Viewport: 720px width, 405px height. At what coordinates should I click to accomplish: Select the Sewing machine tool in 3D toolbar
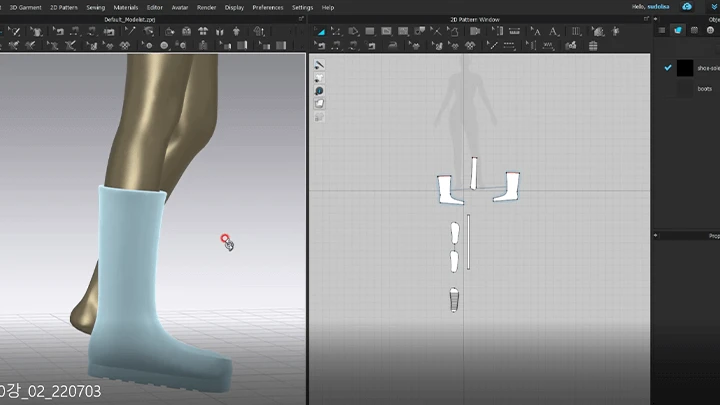click(x=109, y=31)
